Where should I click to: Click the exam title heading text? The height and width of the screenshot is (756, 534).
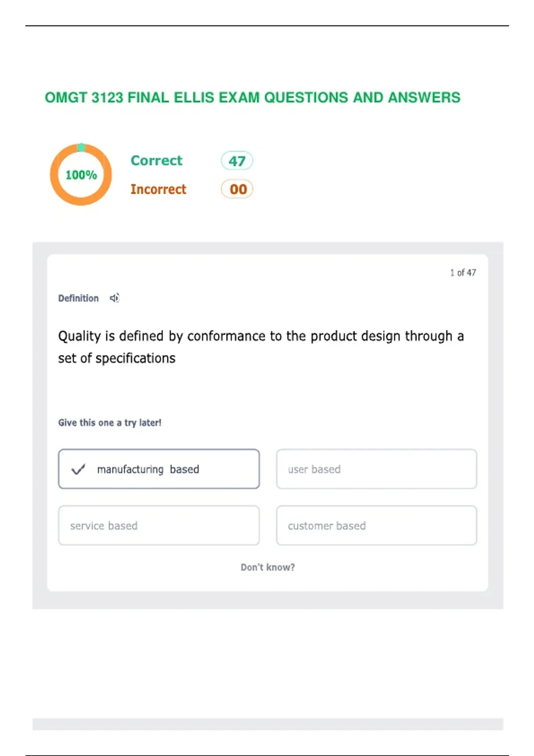[x=252, y=97]
